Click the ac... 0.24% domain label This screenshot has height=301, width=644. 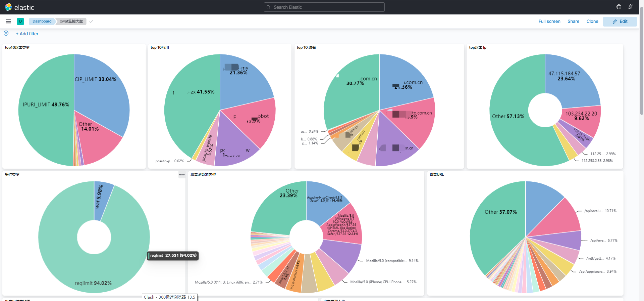tap(310, 131)
